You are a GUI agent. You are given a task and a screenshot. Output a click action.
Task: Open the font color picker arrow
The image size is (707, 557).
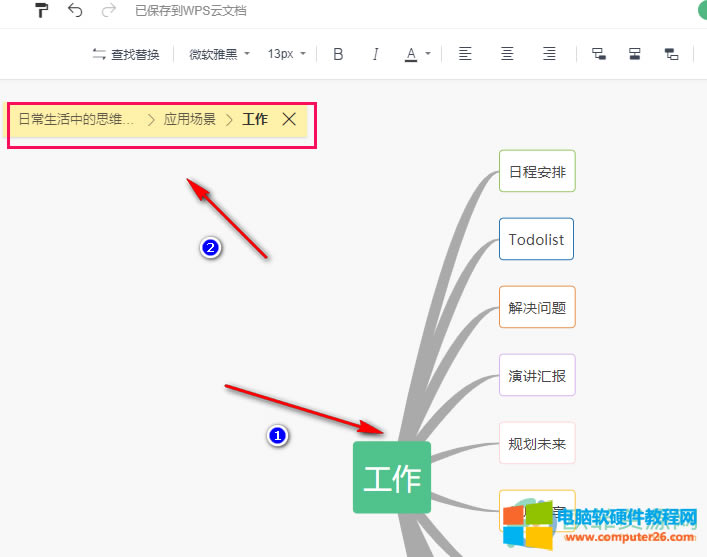[428, 54]
